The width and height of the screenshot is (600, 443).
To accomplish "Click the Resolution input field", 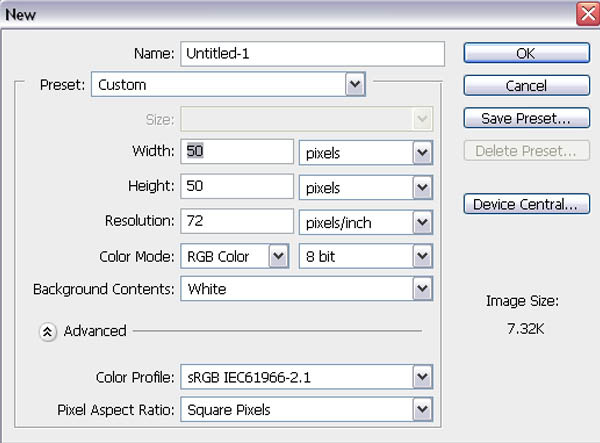I will (236, 221).
